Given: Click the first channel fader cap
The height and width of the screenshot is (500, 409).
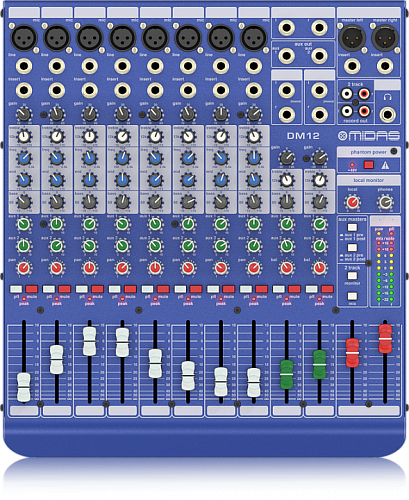Looking at the screenshot, I should click(24, 387).
